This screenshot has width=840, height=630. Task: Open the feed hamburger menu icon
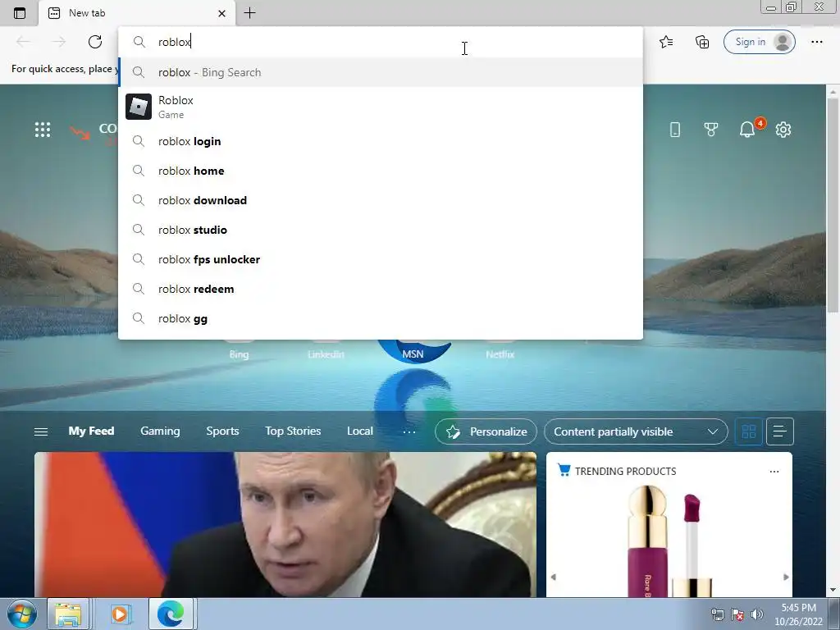[41, 431]
